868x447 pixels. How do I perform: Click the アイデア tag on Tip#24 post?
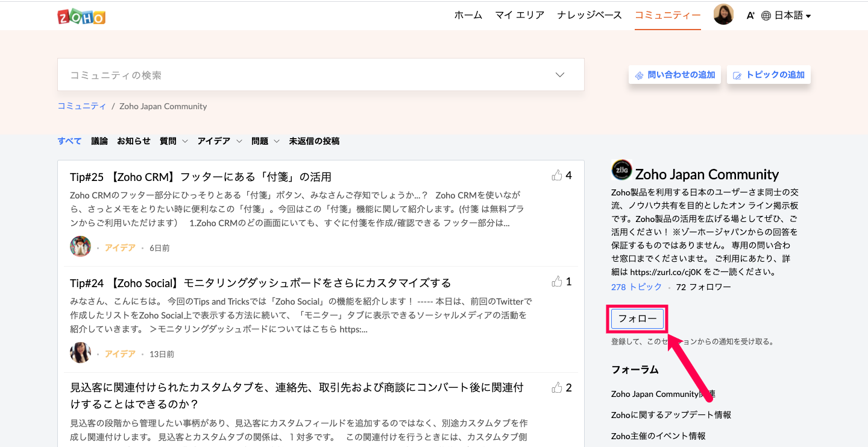click(120, 354)
